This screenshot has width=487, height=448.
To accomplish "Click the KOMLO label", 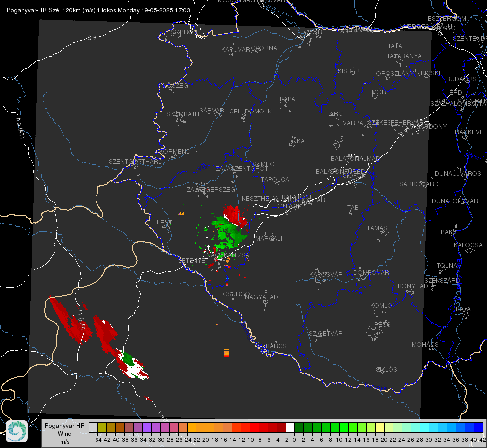I will [x=381, y=306].
